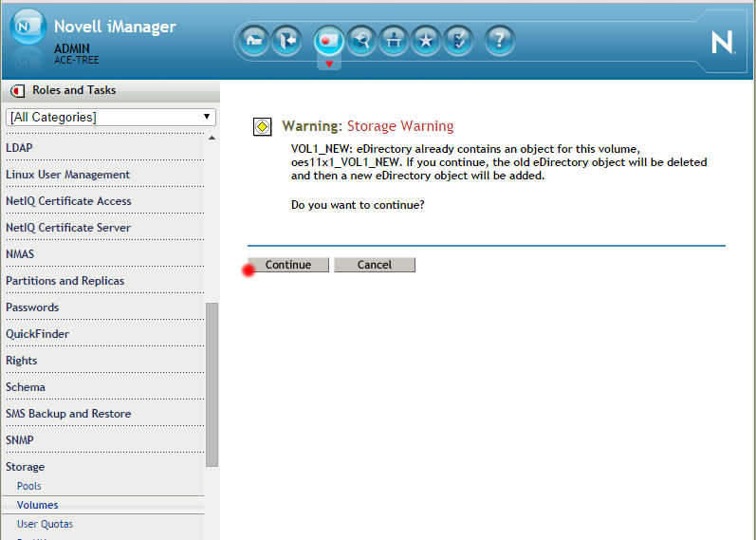Click the sidebar scroll up arrow

tap(212, 139)
